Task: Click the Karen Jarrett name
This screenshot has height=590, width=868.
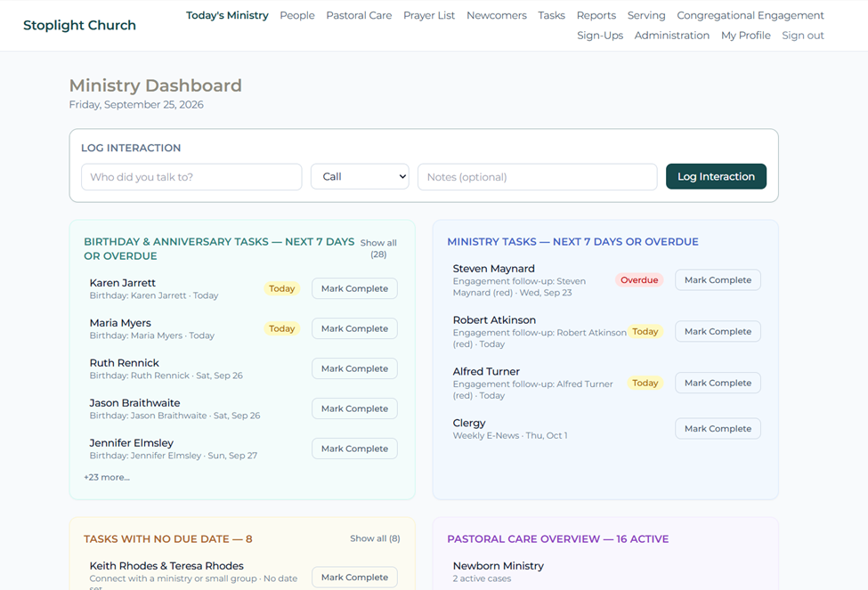Action: pos(122,283)
